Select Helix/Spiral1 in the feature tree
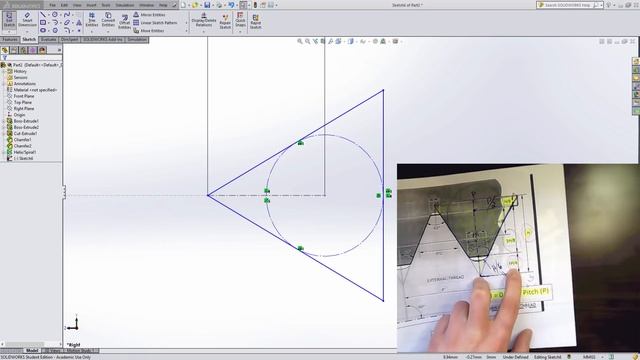This screenshot has width=640, height=360. 24,152
